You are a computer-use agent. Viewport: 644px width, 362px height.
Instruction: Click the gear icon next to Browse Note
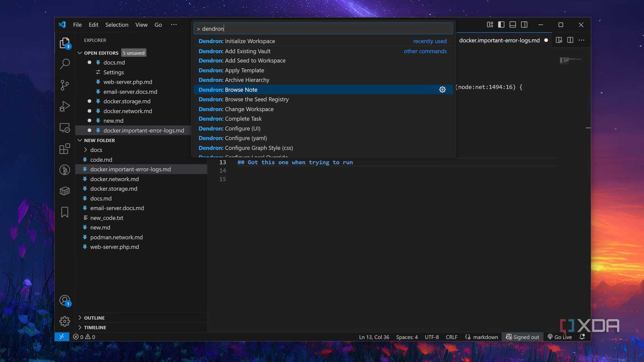pyautogui.click(x=442, y=89)
